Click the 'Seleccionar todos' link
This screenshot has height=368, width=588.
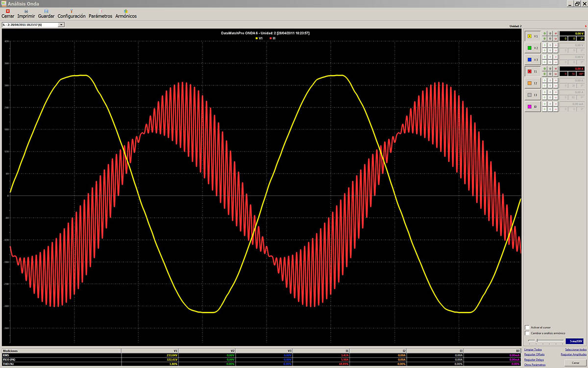coord(576,350)
